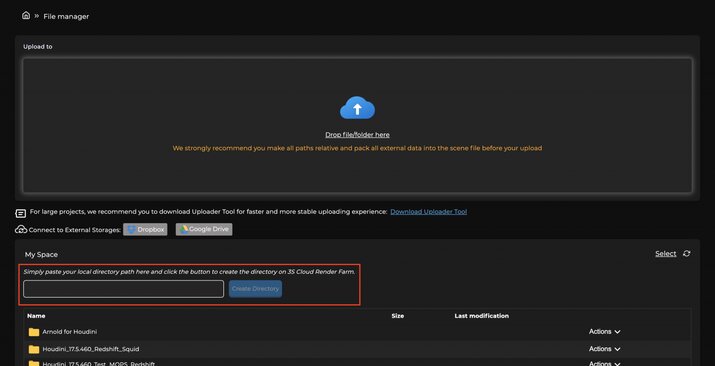Expand Actions for Arnold for Houdini
This screenshot has width=715, height=366.
click(605, 332)
